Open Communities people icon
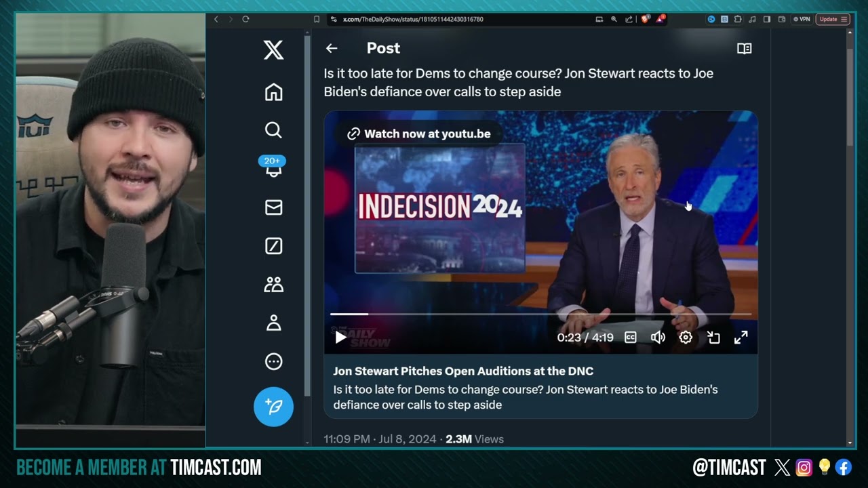The height and width of the screenshot is (488, 868). click(273, 285)
